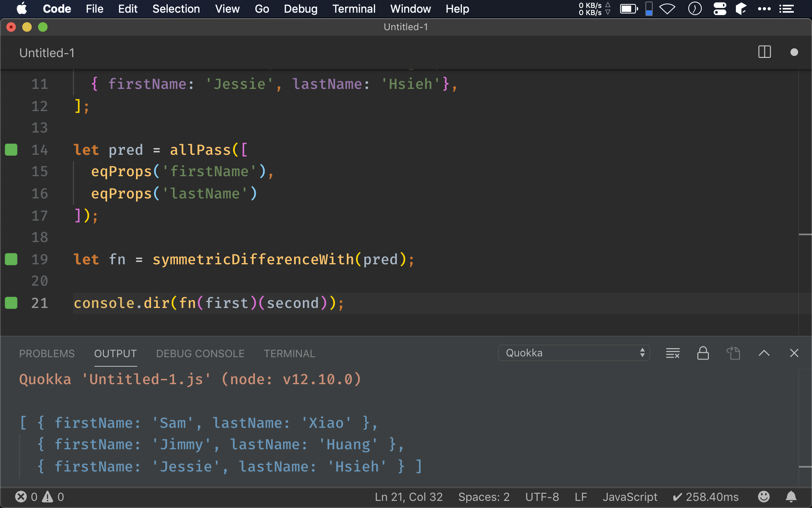The height and width of the screenshot is (508, 812).
Task: Click the green Quokka marker on line 21
Action: point(11,303)
